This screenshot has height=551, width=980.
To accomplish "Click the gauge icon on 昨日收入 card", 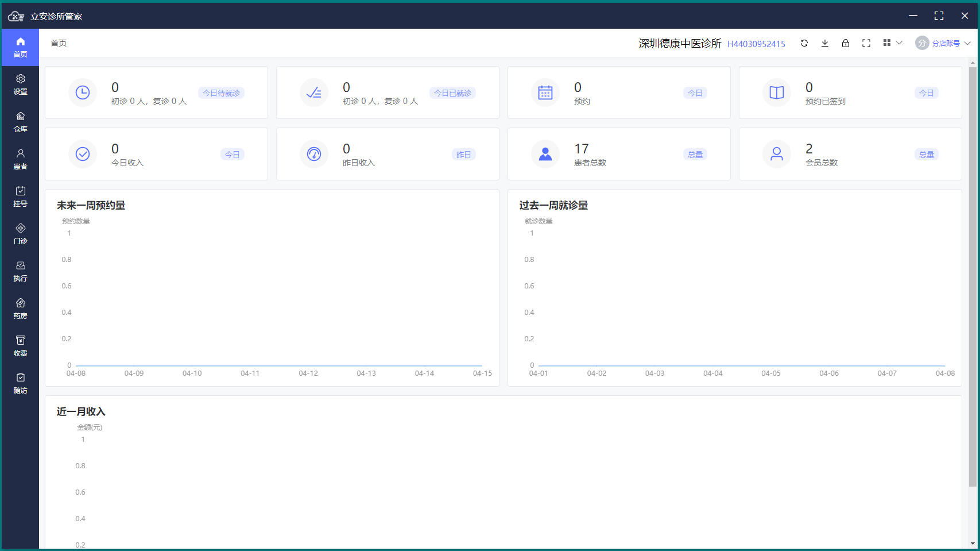I will tap(314, 154).
